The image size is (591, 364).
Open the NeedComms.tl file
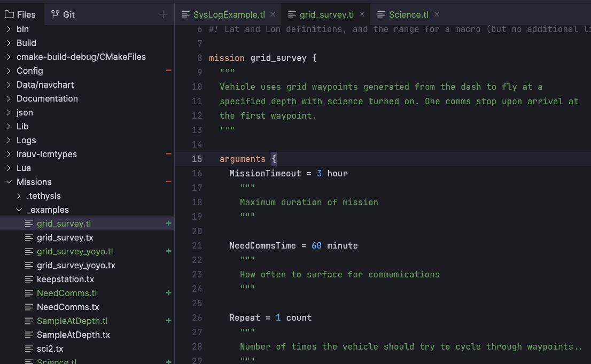pos(67,293)
